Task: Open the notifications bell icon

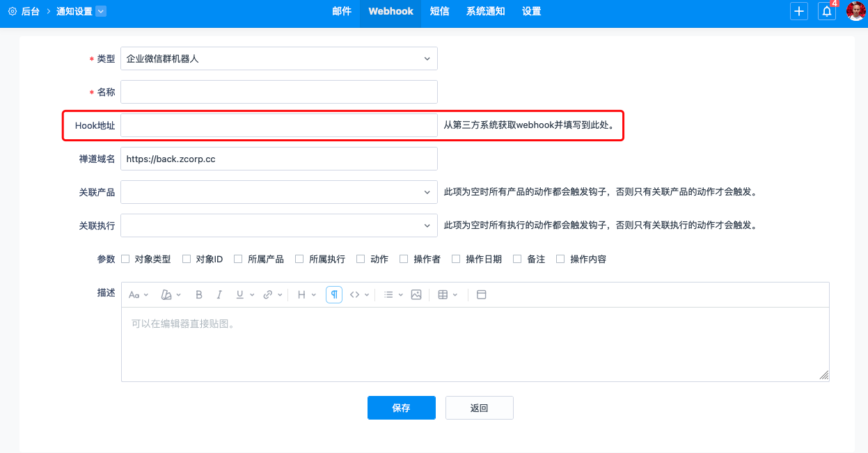Action: pos(827,12)
